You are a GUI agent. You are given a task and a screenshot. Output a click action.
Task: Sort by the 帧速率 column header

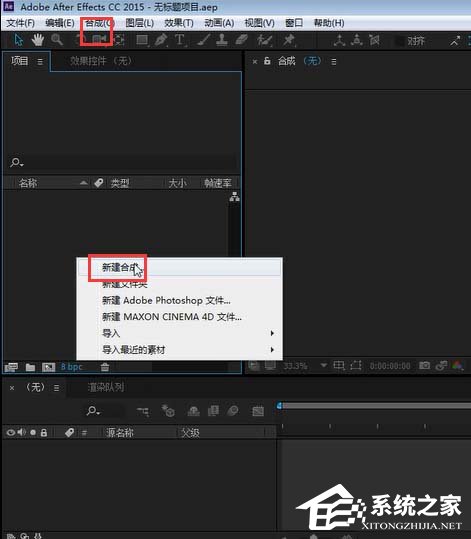(x=218, y=183)
